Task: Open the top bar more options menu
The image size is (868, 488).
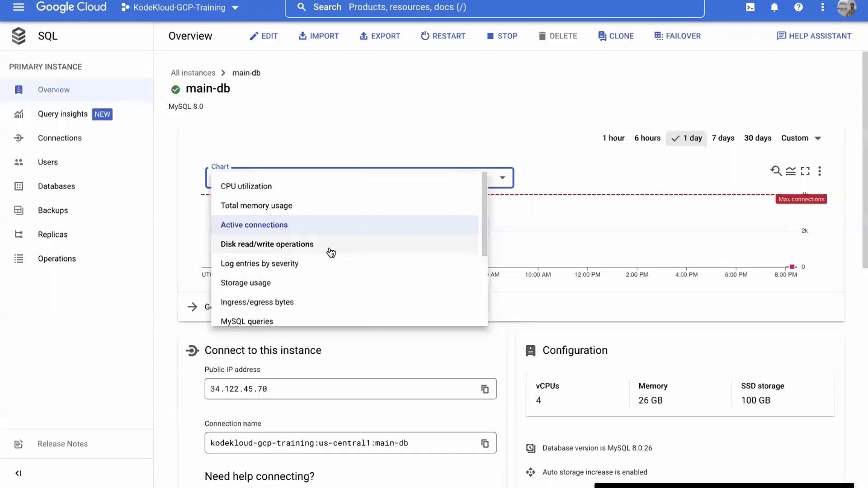Action: 823,7
